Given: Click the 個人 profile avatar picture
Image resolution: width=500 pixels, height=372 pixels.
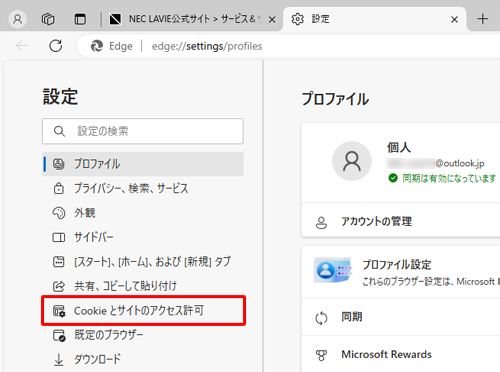Looking at the screenshot, I should (x=352, y=161).
